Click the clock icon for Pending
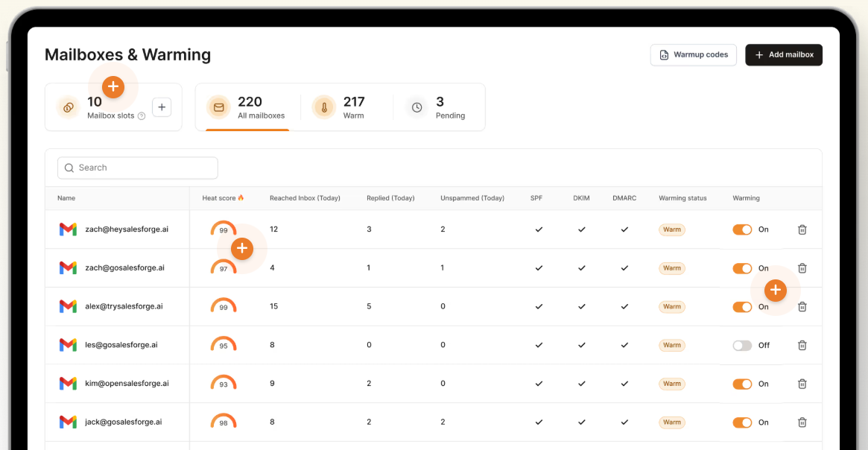Screen dimensions: 868x450 pyautogui.click(x=416, y=107)
